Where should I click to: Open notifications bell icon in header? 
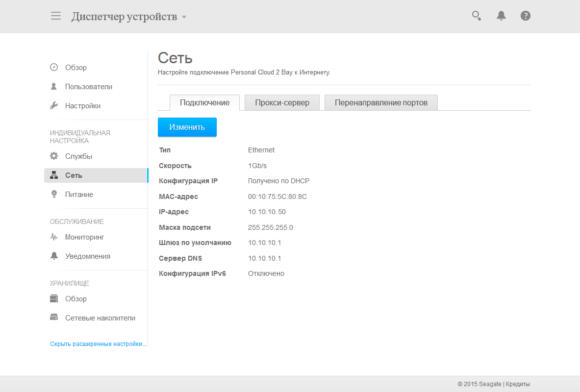pyautogui.click(x=501, y=16)
